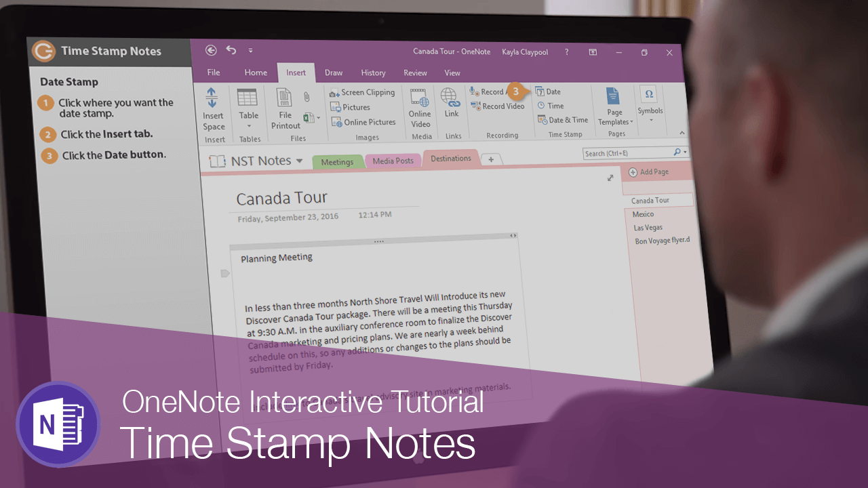Image resolution: width=868 pixels, height=488 pixels.
Task: Click the Time stamp button
Action: click(x=551, y=106)
